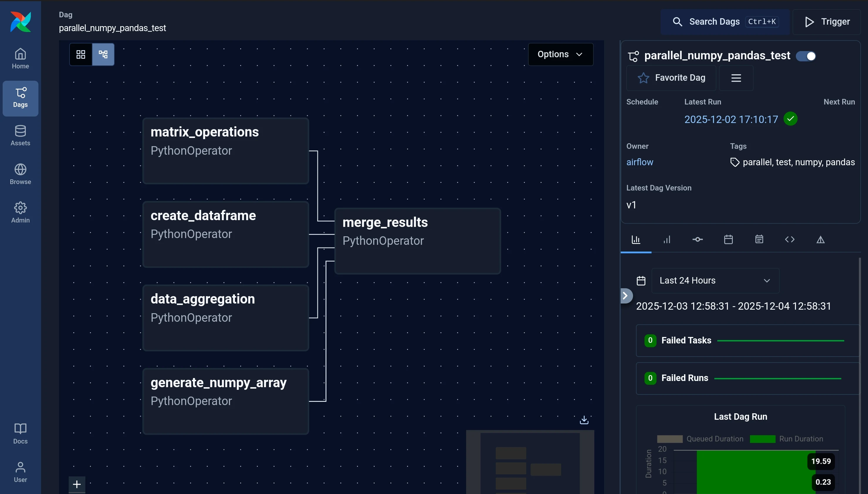Click the graph minimap
This screenshot has width=868, height=494.
530,462
